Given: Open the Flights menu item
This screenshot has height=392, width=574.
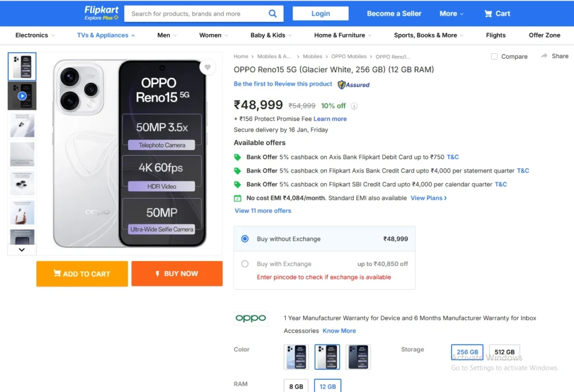Looking at the screenshot, I should [x=496, y=35].
